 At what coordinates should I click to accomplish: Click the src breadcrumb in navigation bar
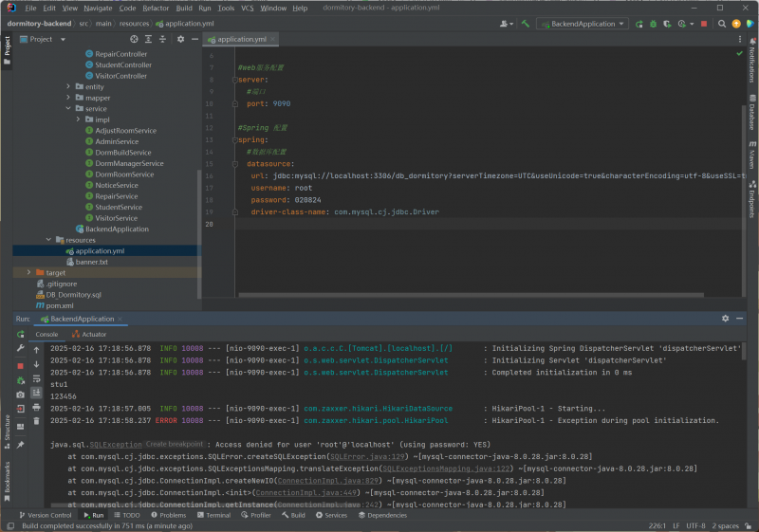pos(83,23)
